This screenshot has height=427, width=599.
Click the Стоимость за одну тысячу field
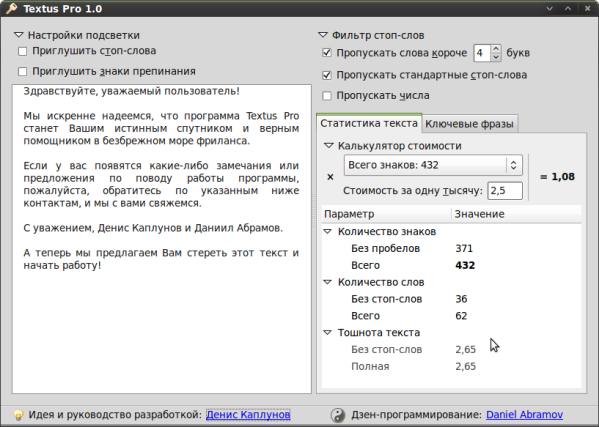pos(505,191)
